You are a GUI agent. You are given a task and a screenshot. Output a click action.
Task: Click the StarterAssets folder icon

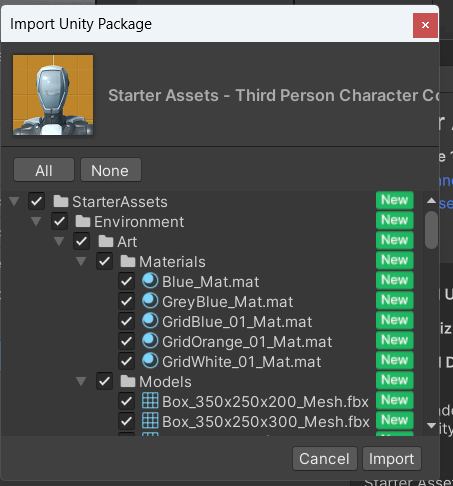(61, 201)
